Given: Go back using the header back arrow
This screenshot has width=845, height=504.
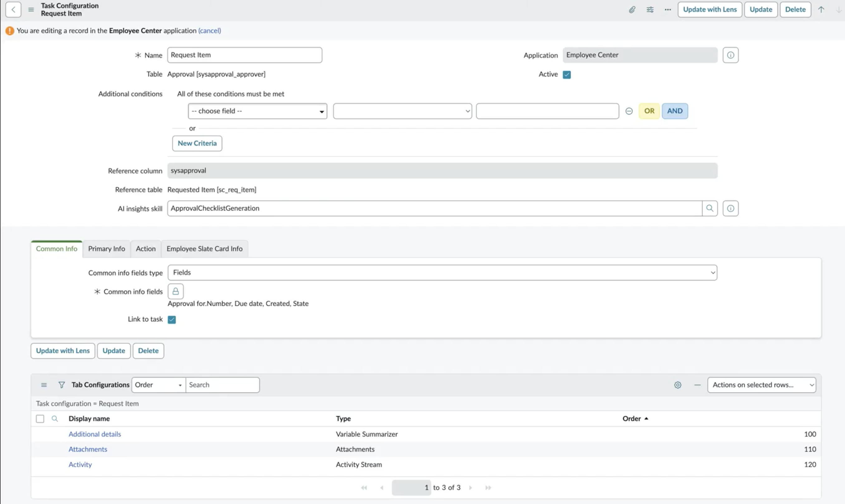Looking at the screenshot, I should (x=13, y=10).
